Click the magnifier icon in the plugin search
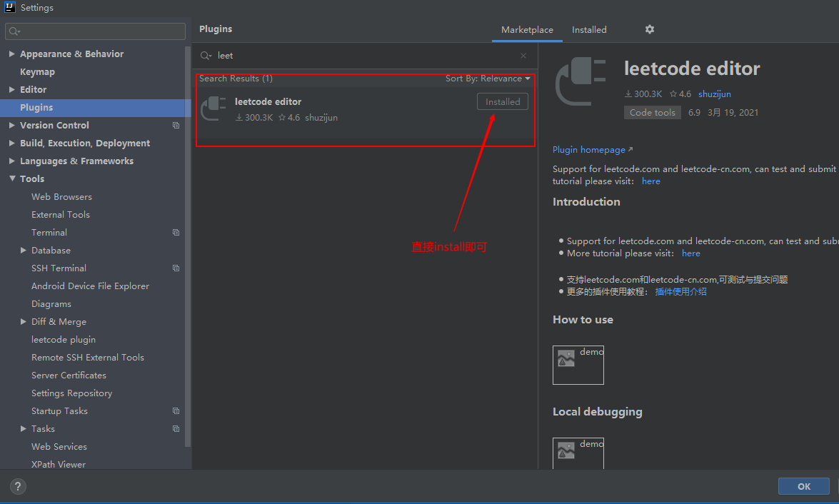The width and height of the screenshot is (839, 504). point(206,56)
